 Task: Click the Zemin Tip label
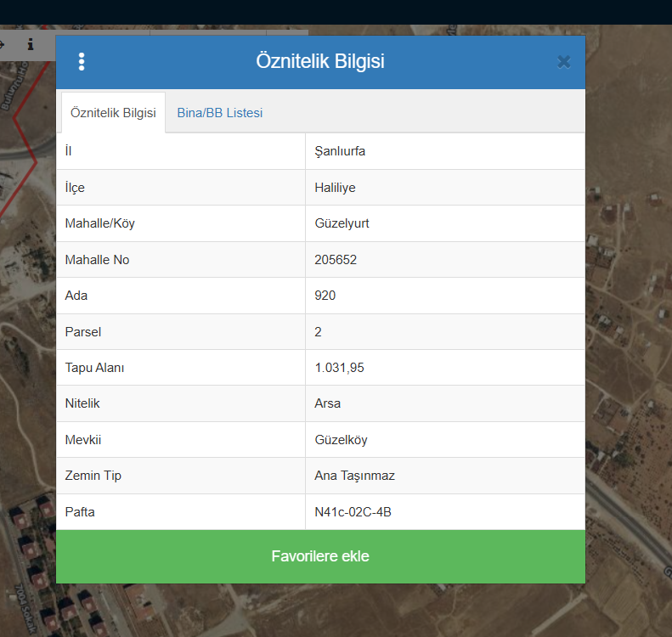pyautogui.click(x=93, y=476)
